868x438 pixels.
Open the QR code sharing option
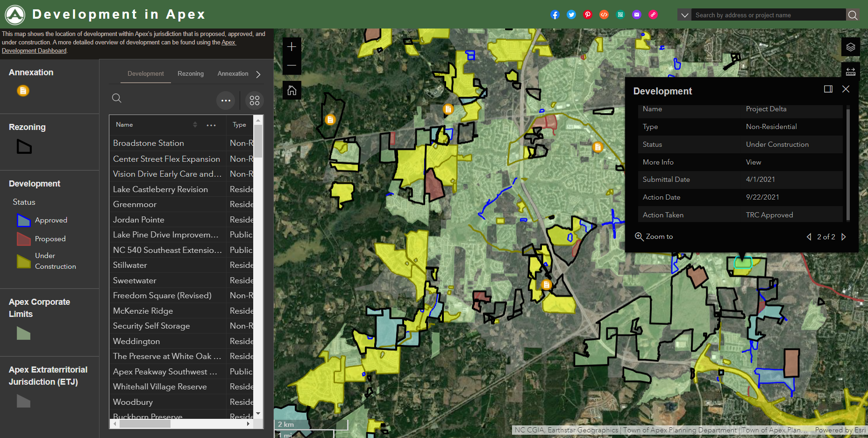click(620, 14)
